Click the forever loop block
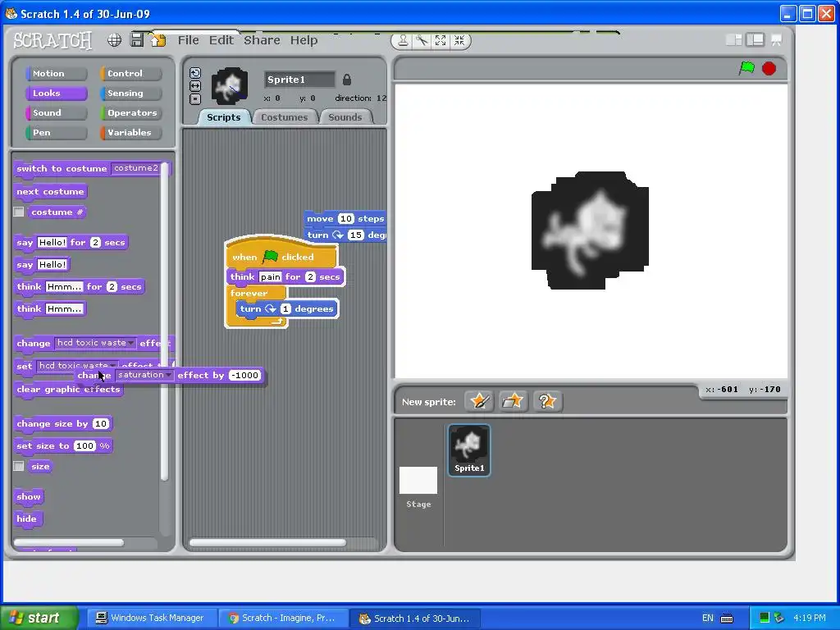Viewport: 840px width, 630px height. (x=249, y=293)
